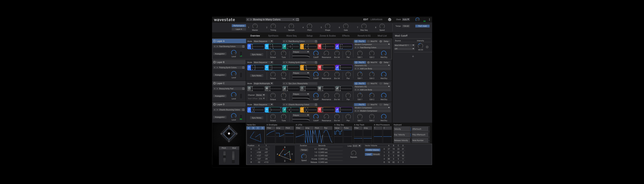
Task: Open the Loop 0->3 dropdown
Action: [x=357, y=146]
